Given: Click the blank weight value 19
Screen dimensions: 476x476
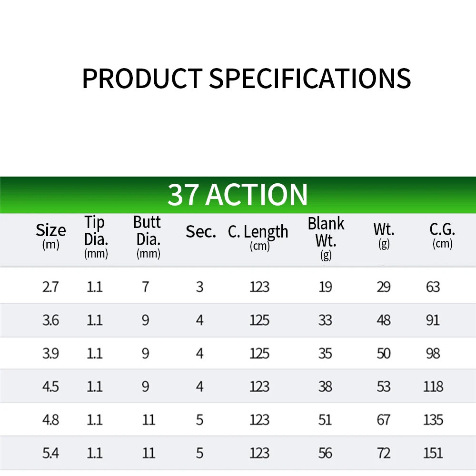Looking at the screenshot, I should click(x=325, y=287).
